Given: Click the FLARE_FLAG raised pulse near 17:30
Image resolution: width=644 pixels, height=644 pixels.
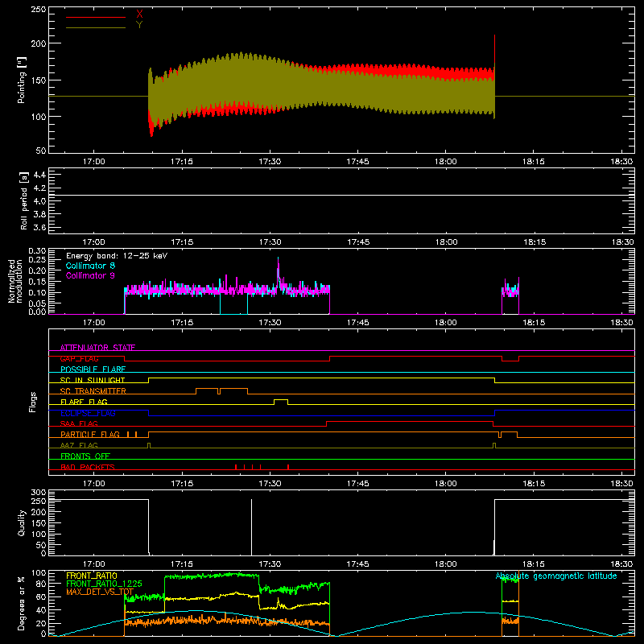Looking at the screenshot, I should coord(281,401).
